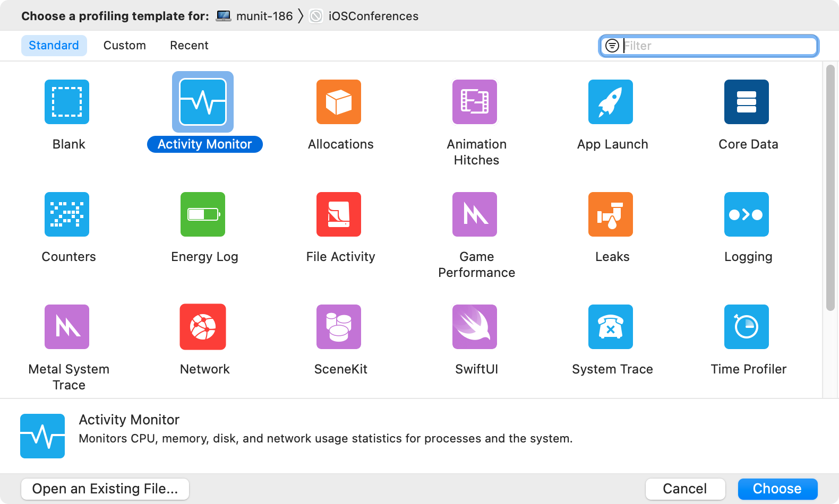
Task: Click the Time Profiler label
Action: tap(749, 369)
